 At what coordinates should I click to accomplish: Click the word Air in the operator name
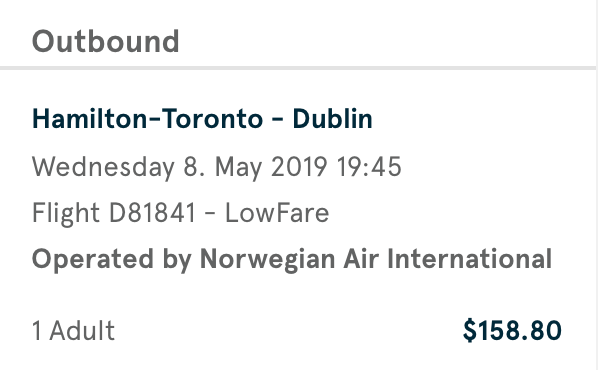361,259
